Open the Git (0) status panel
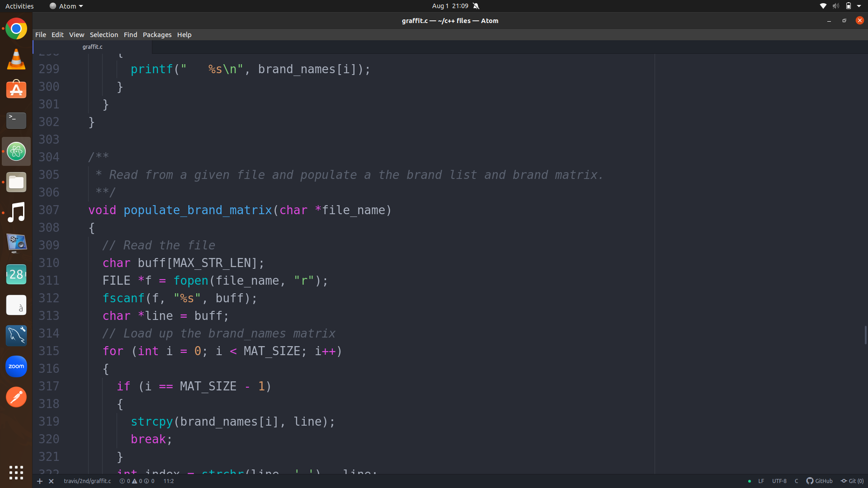 (852, 481)
